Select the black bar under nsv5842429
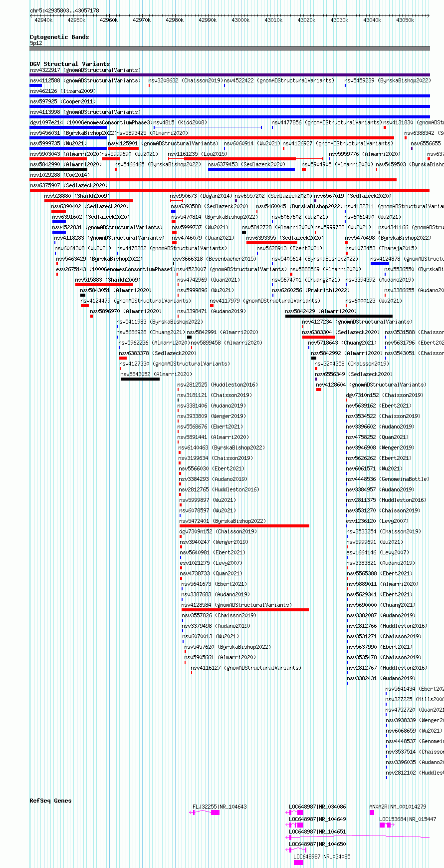The image size is (444, 868). coord(339,316)
